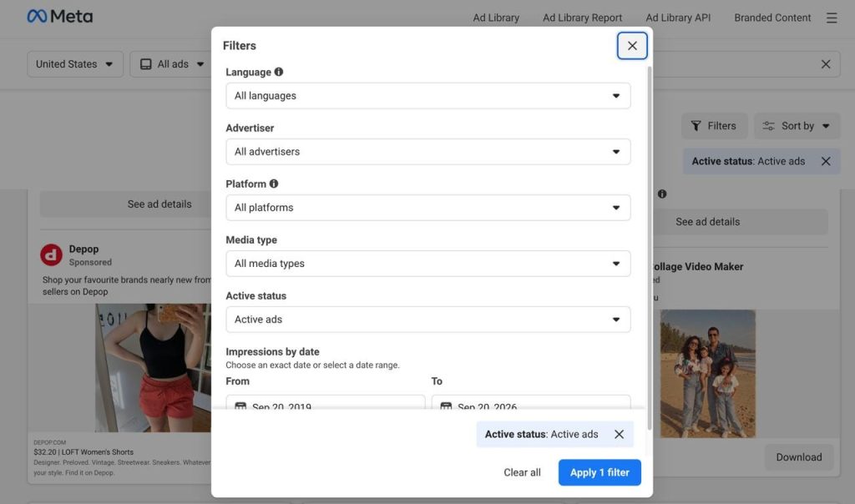Click the From date field calendar icon
Viewport: 855px width, 504px height.
(x=240, y=406)
